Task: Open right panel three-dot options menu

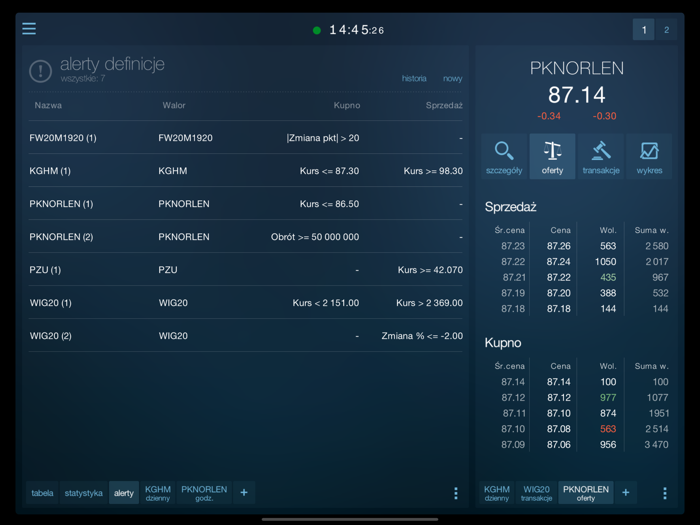Action: (665, 493)
